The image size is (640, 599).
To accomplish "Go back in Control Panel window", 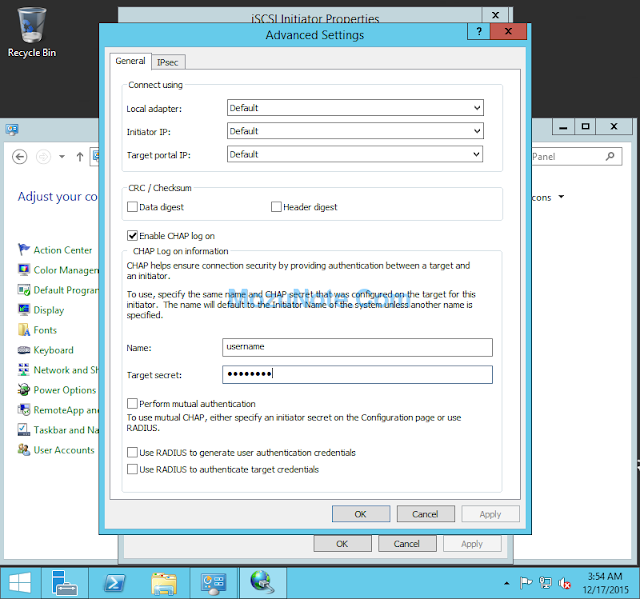I will pos(20,157).
